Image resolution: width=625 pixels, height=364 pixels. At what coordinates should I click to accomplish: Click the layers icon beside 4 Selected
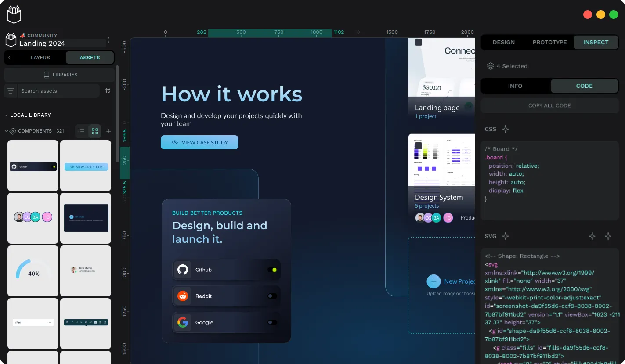491,66
